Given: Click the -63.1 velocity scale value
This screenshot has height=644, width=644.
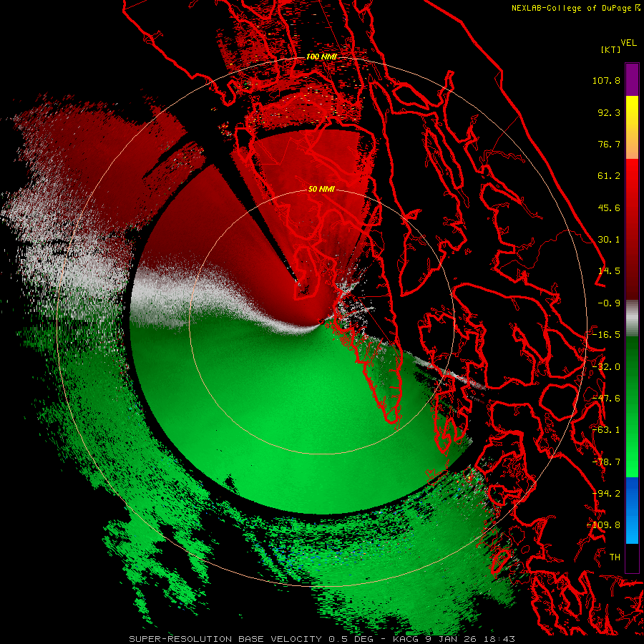Looking at the screenshot, I should (606, 430).
